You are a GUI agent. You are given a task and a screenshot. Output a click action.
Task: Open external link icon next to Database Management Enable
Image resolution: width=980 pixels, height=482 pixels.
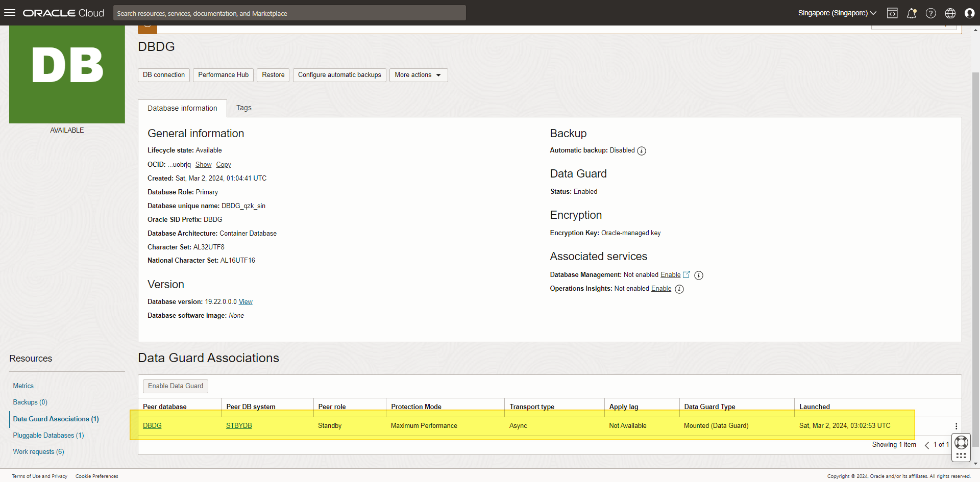click(687, 274)
